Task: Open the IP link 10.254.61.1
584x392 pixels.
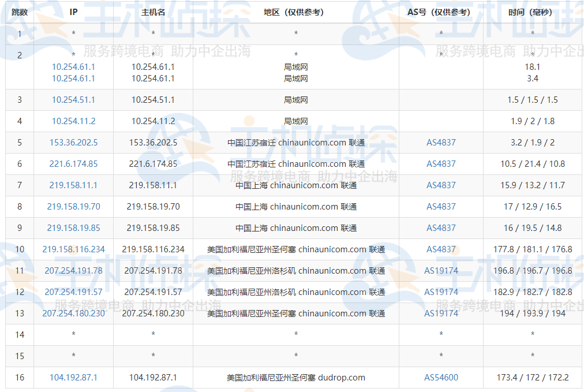Action: tap(73, 66)
